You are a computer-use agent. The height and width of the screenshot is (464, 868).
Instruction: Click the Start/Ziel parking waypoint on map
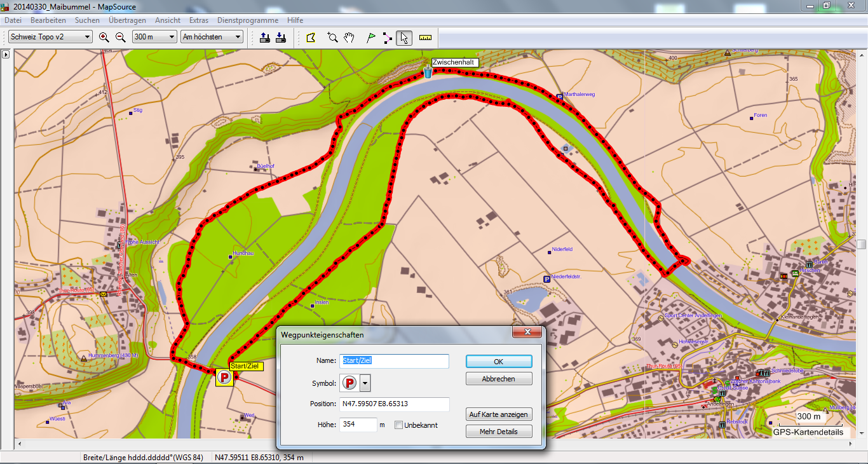[x=224, y=378]
